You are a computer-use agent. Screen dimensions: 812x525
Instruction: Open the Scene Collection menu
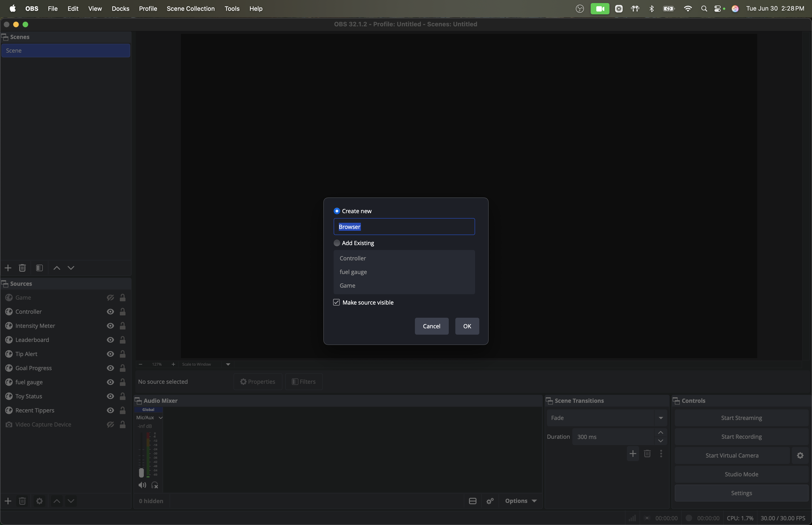pos(191,8)
